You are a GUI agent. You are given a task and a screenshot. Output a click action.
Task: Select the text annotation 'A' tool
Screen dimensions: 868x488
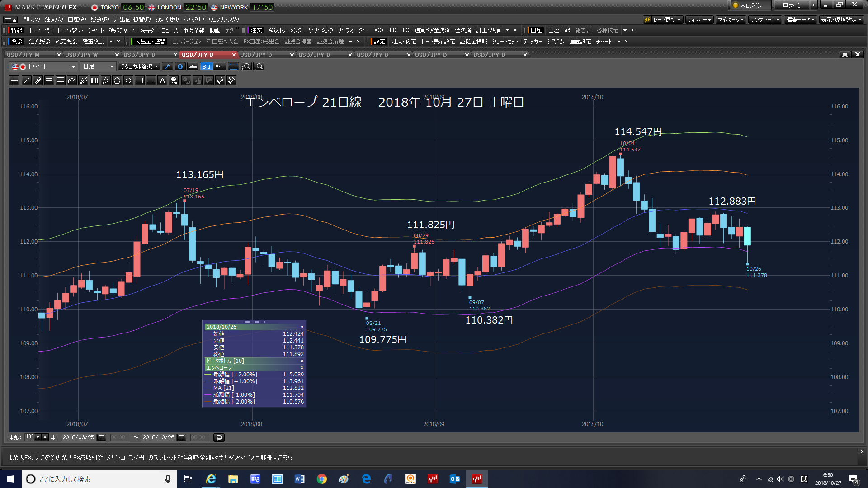pos(162,80)
